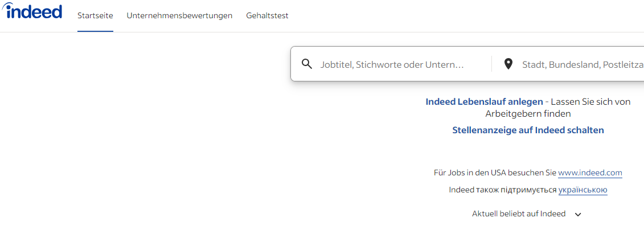Click the Für Jobs in den USA text
Image resolution: width=644 pixels, height=234 pixels.
(x=494, y=173)
